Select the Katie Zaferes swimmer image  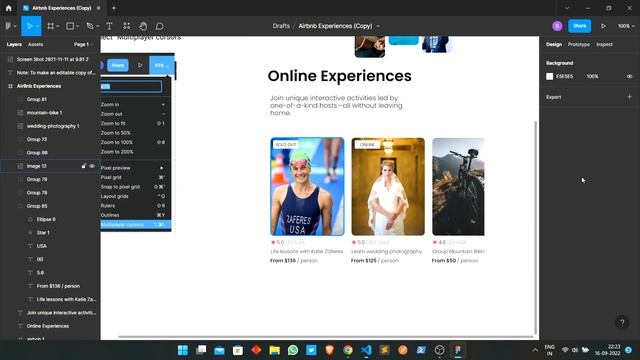[307, 187]
